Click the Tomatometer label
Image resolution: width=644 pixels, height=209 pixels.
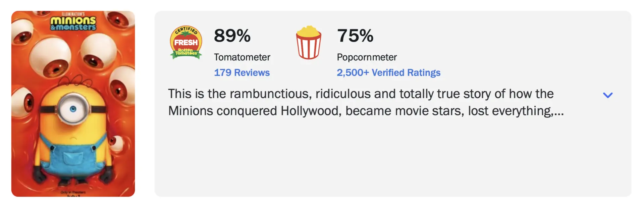point(242,57)
